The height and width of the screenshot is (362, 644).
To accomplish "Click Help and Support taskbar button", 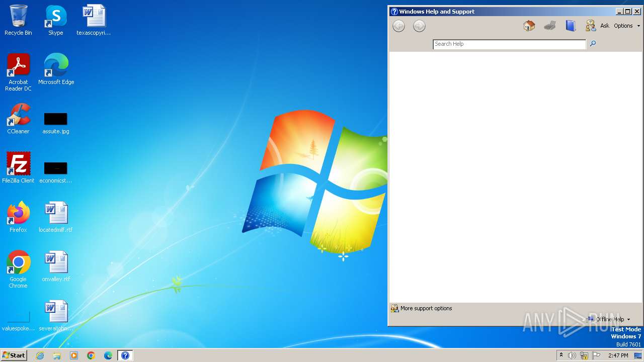I will [x=125, y=355].
